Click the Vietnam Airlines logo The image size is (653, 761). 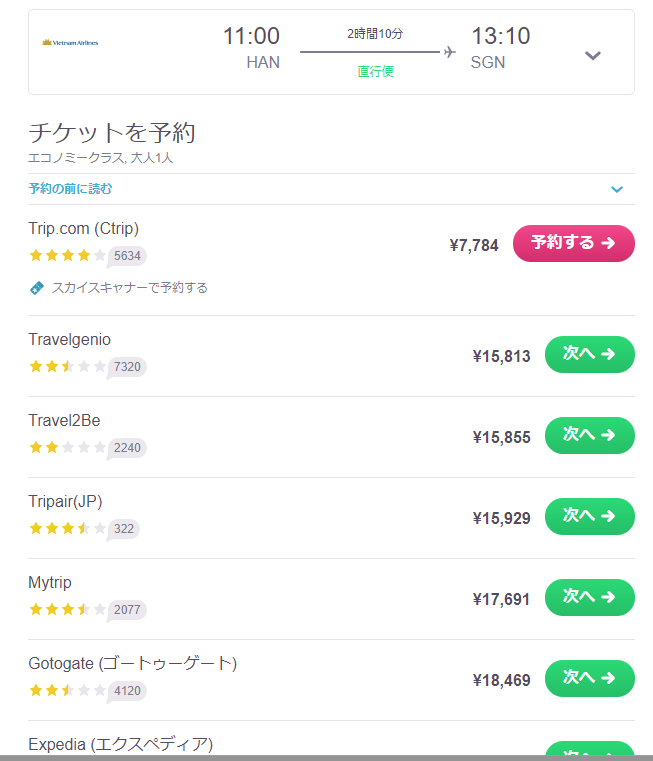point(70,43)
